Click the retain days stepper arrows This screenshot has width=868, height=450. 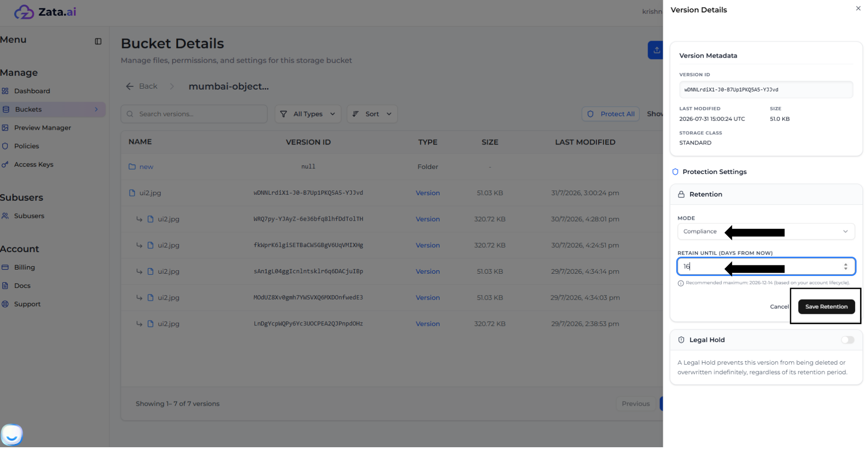pos(845,267)
